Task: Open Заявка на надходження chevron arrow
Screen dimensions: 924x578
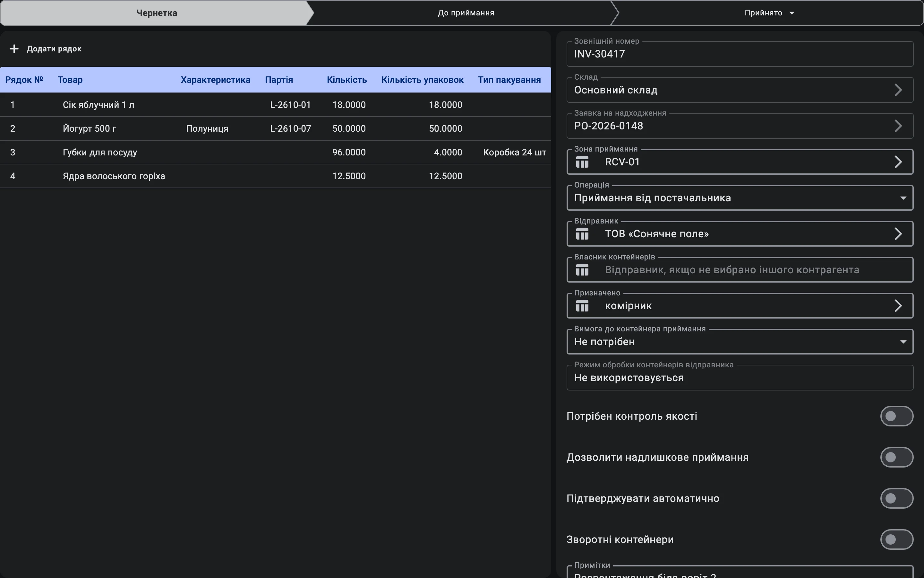Action: tap(898, 126)
